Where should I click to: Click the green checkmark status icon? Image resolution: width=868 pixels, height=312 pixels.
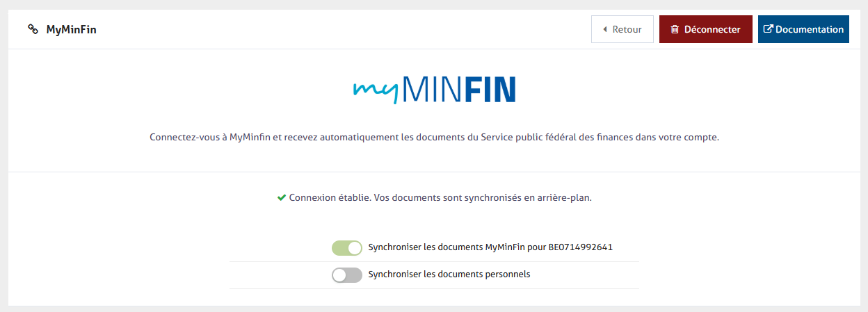coord(282,197)
